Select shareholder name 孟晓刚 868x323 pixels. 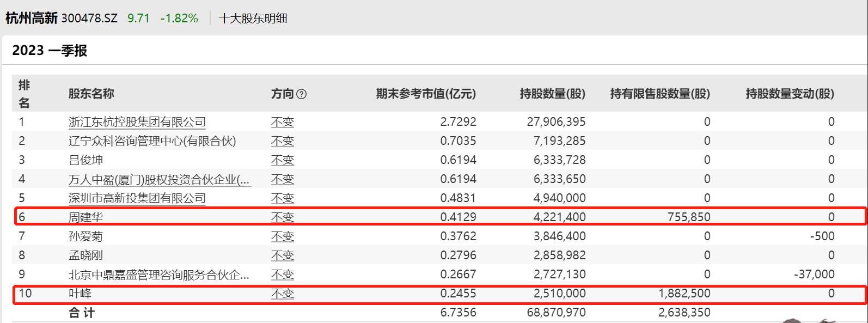click(85, 255)
